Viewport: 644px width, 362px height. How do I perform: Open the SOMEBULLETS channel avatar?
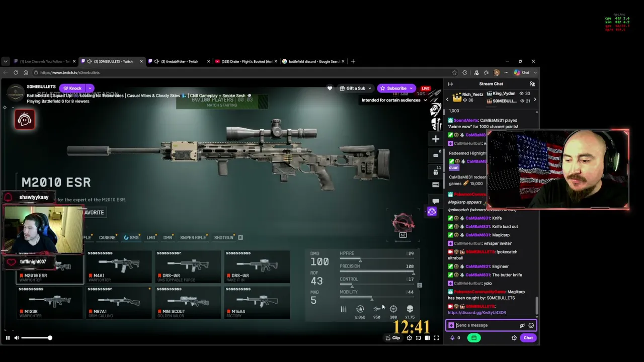16,93
